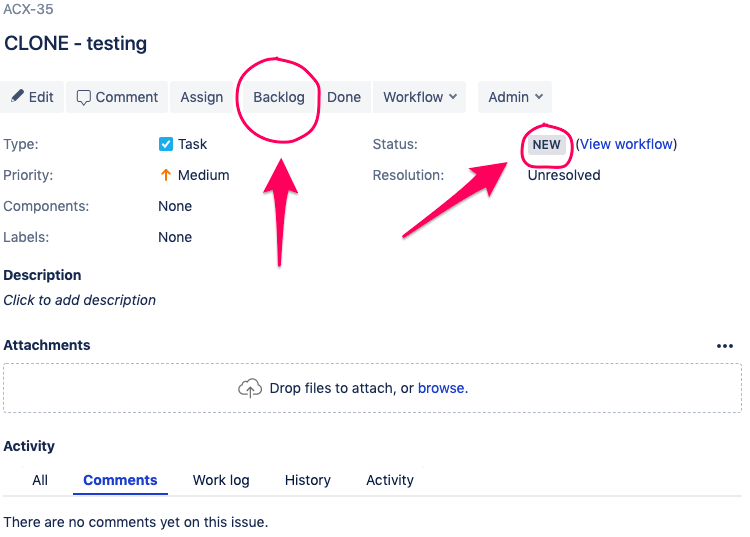Move the issue to Backlog

(279, 97)
